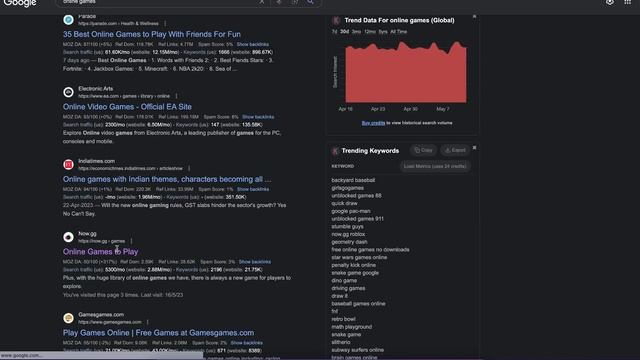Viewport: 640px width, 360px height.
Task: Copy the trending keywords list
Action: pos(423,150)
